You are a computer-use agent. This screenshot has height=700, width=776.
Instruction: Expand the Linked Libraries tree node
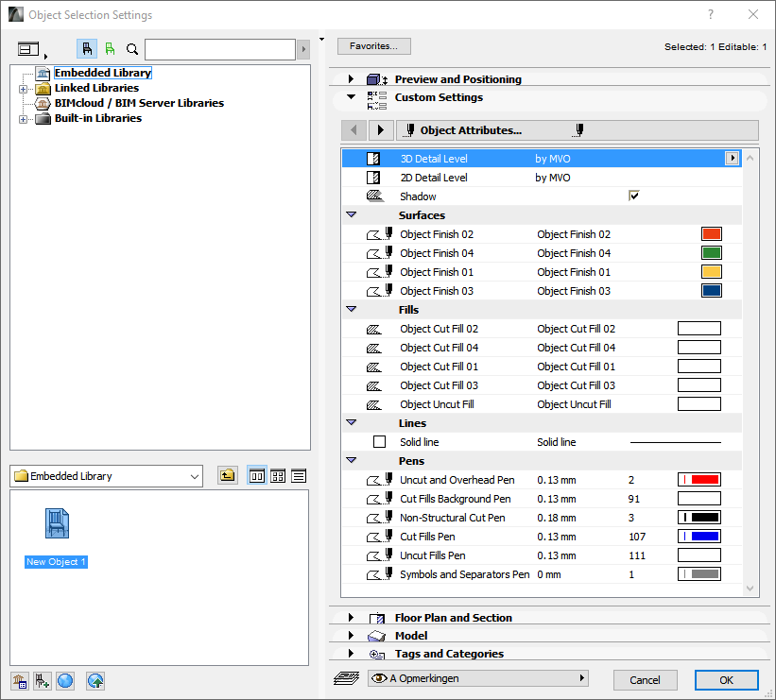pos(23,88)
